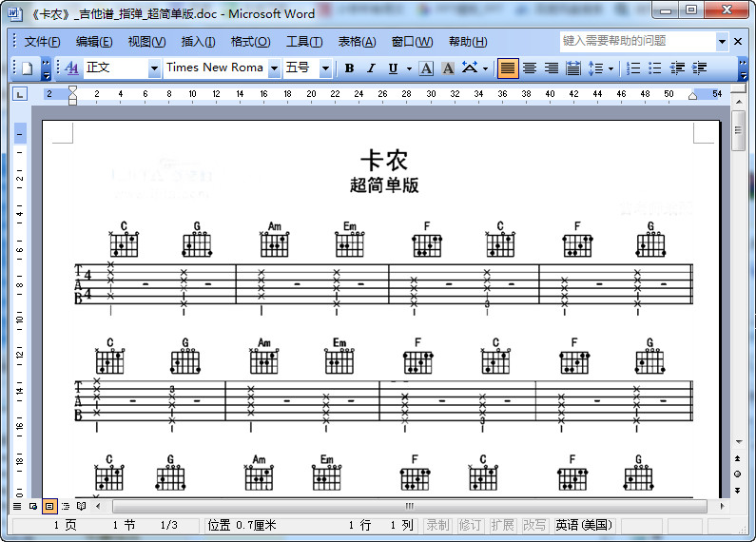The width and height of the screenshot is (756, 542).
Task: Toggle 改写 overtype mode in status bar
Action: tap(534, 525)
